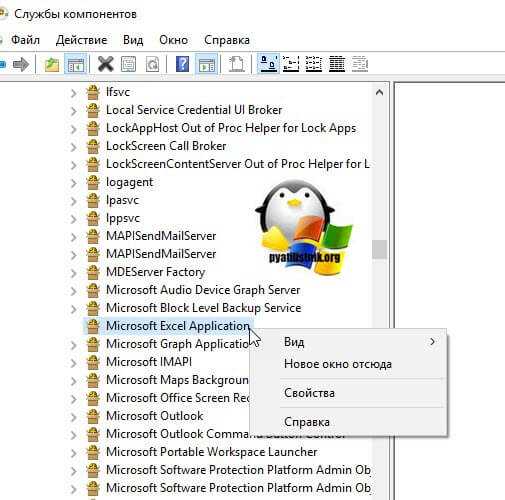Expand the Ifsvc tree node
This screenshot has height=500, width=505.
(x=74, y=93)
